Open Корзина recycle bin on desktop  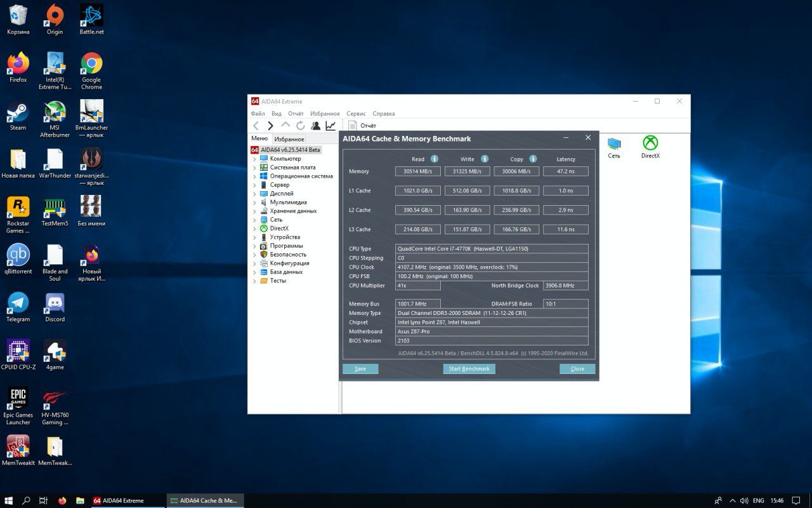[x=18, y=20]
